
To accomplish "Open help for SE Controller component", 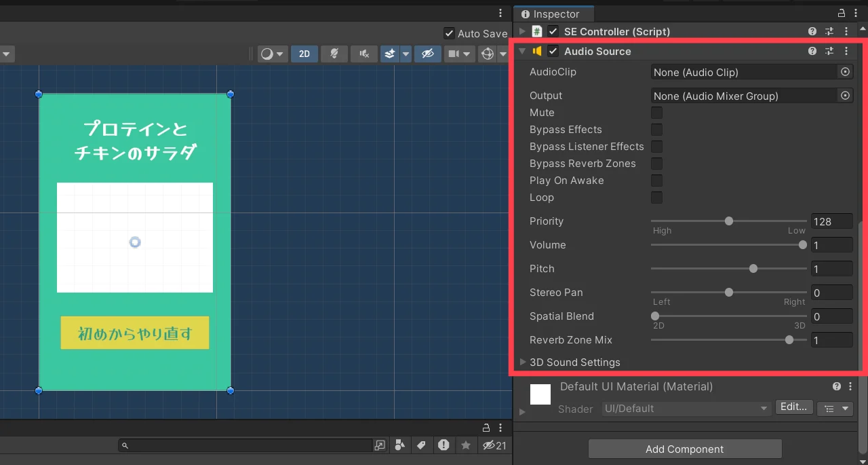I will click(812, 31).
